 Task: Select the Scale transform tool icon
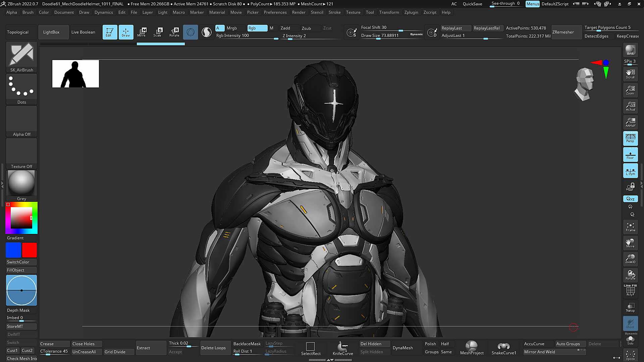(x=158, y=32)
